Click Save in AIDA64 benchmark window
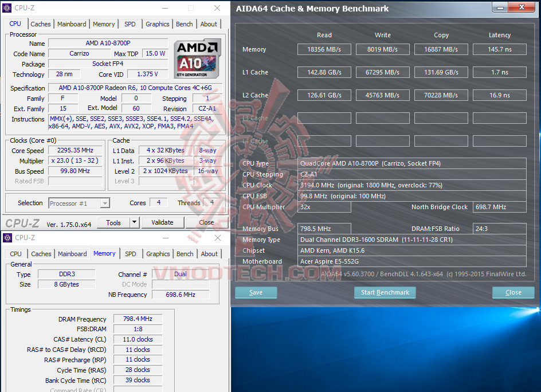Viewport: 541px width, 392px height. tap(256, 293)
